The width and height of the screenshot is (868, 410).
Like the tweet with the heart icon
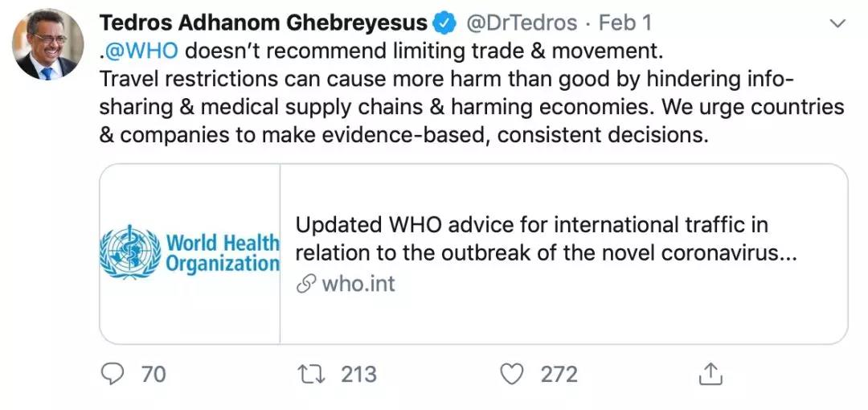click(x=511, y=375)
